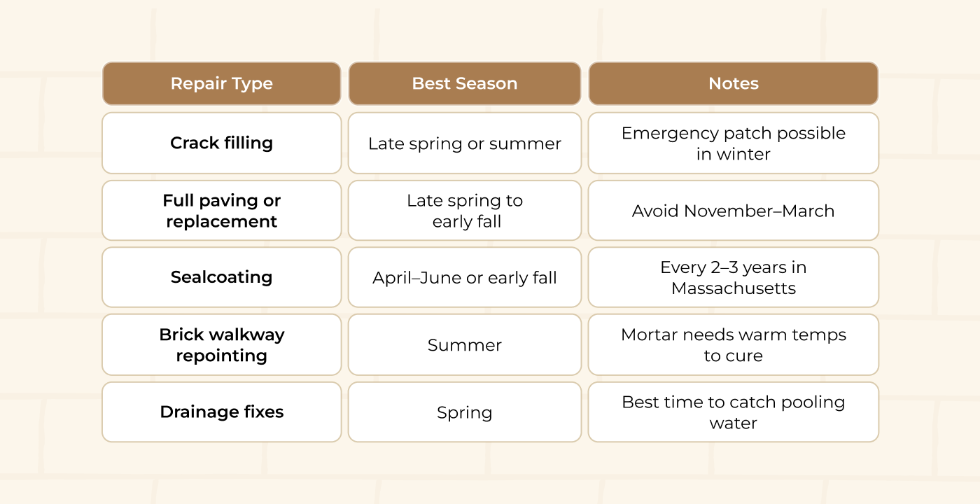
Task: Click the Avoid November–March note
Action: [x=733, y=211]
